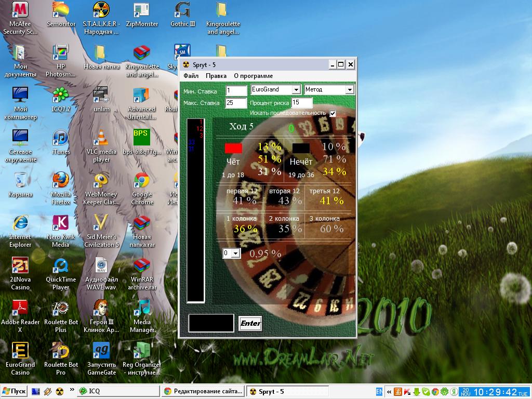Click the Пуск start button
532x399 pixels.
click(x=14, y=391)
